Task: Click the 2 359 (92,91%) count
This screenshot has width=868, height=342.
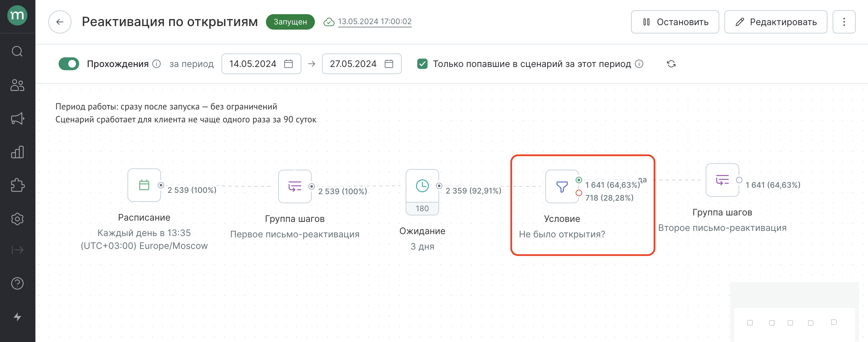Action: click(x=473, y=191)
